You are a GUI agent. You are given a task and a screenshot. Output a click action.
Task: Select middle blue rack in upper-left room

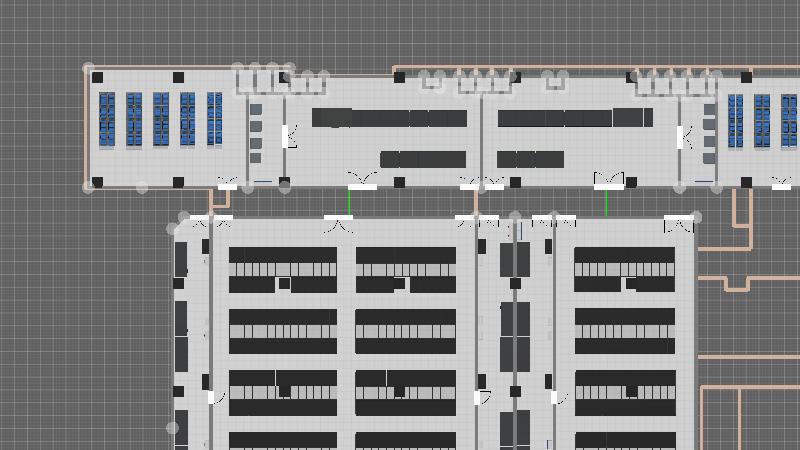161,119
